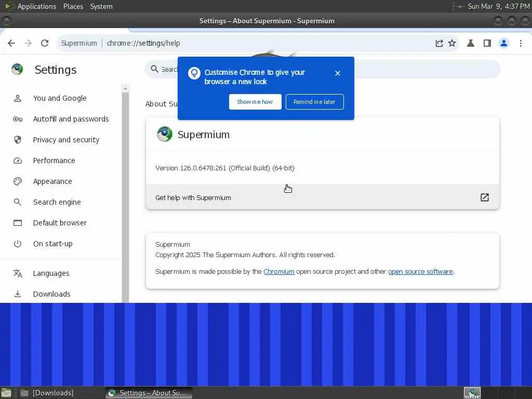Click Show me how button
Viewport: 532px width, 399px height.
[x=255, y=102]
